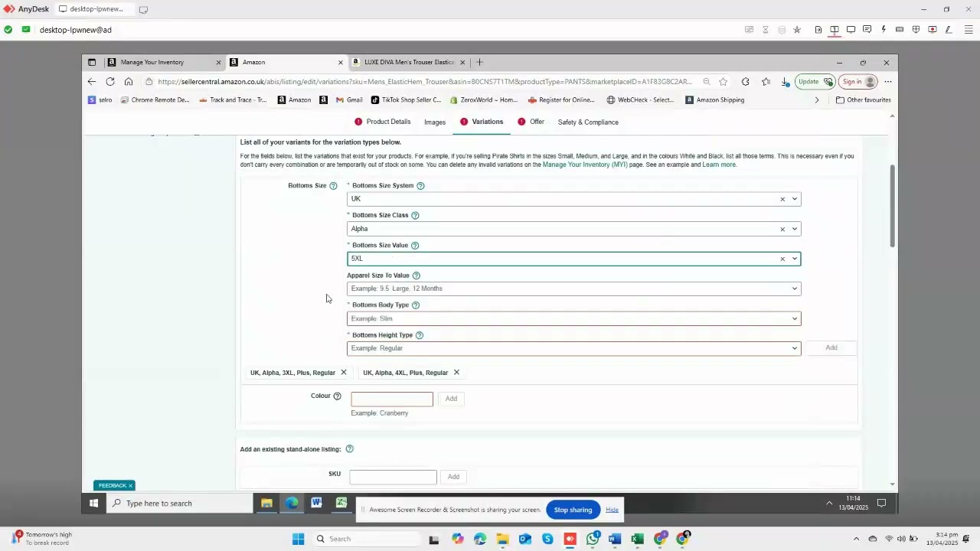Screen dimensions: 980x551
Task: Click Edge Update button
Action: 814,82
